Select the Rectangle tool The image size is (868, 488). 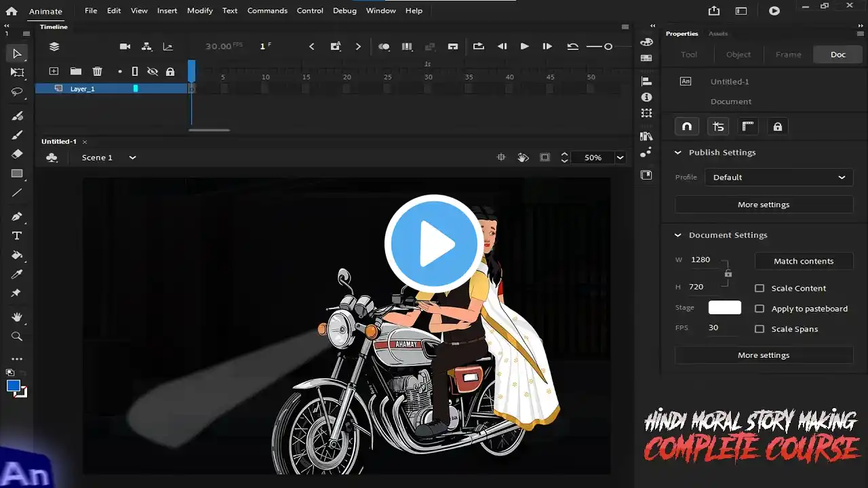(17, 174)
